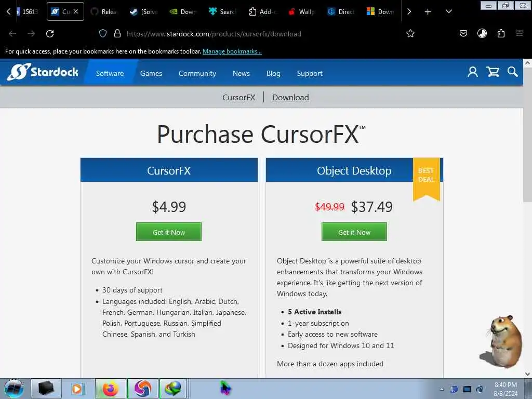Click the browser forward arrow
The image size is (532, 399).
pos(31,34)
